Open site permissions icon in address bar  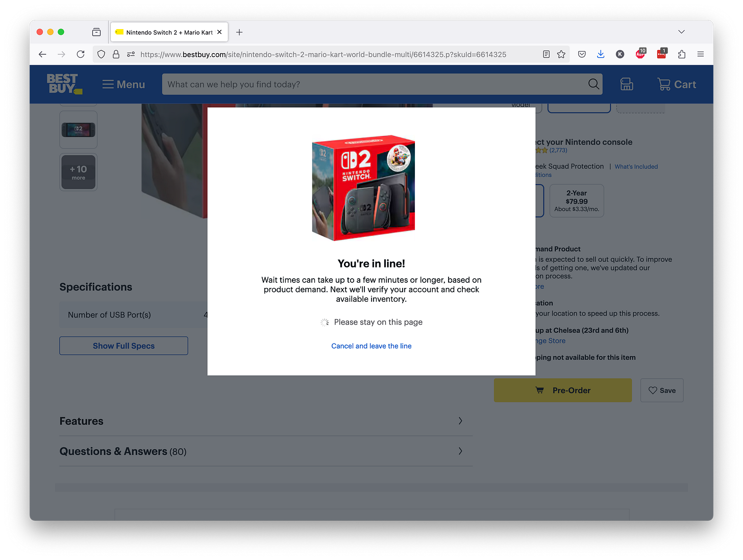(x=131, y=54)
